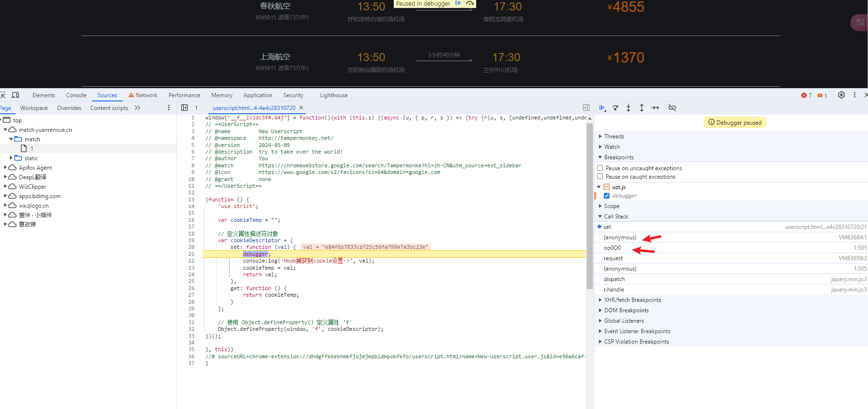
Task: Deactivate breakpoints icon
Action: (x=672, y=108)
